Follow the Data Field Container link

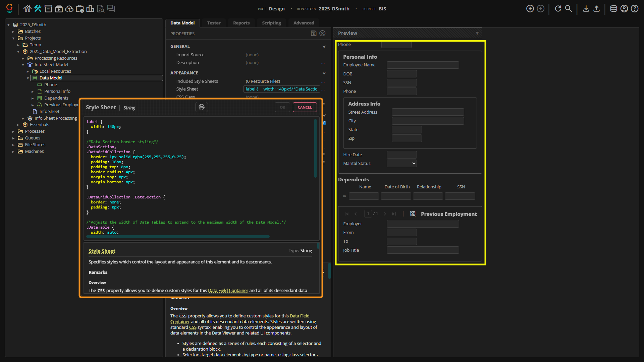click(x=228, y=291)
